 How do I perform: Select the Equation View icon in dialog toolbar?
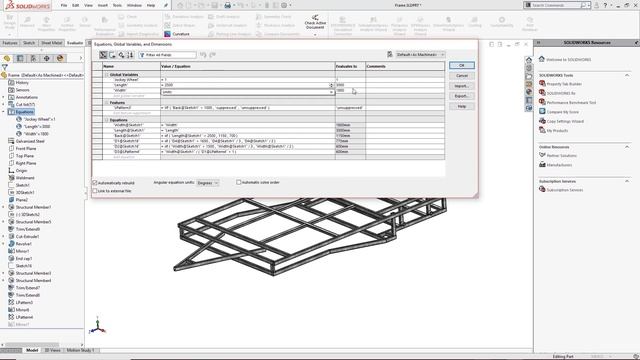pyautogui.click(x=103, y=55)
